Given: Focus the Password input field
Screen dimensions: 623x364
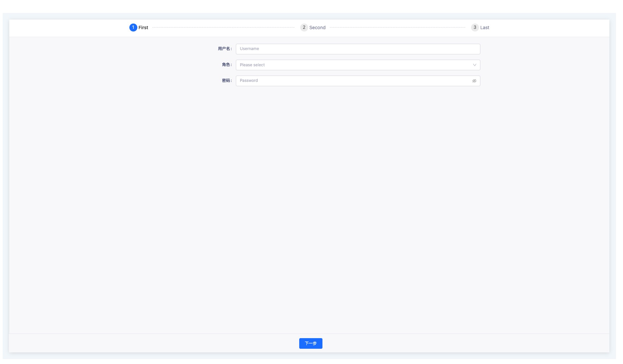Looking at the screenshot, I should (x=358, y=81).
